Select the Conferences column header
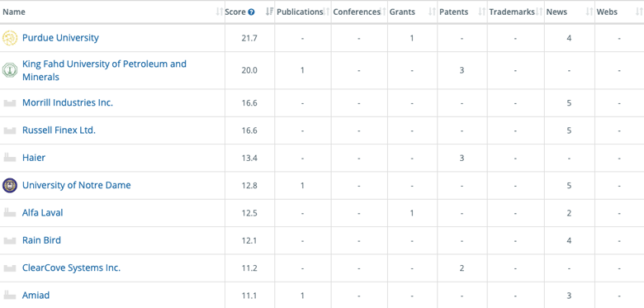 [x=357, y=12]
